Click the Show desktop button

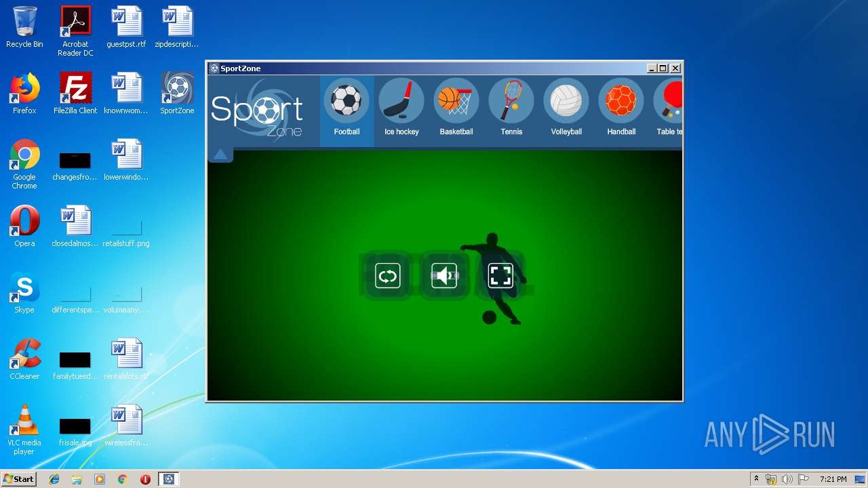coord(861,479)
